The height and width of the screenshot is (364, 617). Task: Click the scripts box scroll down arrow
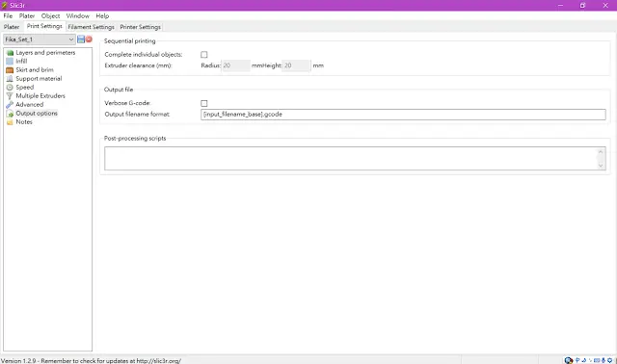(x=601, y=166)
